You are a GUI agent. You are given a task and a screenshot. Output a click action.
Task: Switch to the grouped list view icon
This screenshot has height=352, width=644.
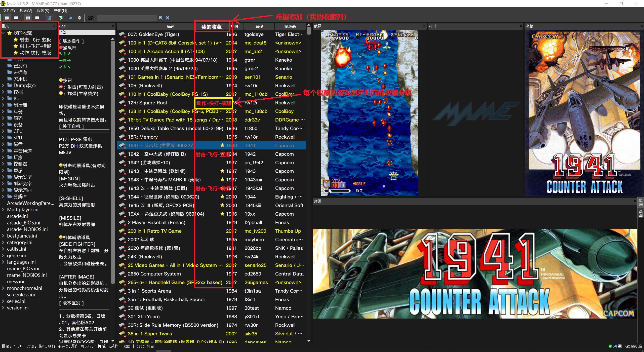click(37, 18)
